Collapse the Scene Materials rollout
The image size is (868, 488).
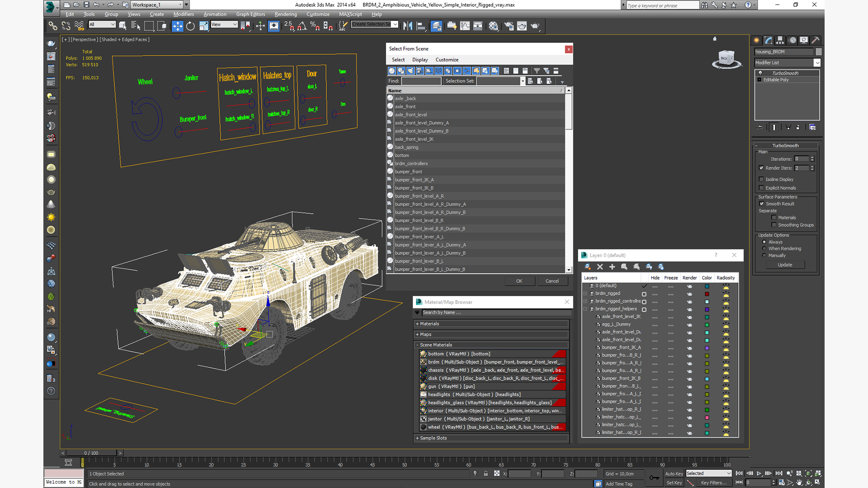(x=491, y=345)
